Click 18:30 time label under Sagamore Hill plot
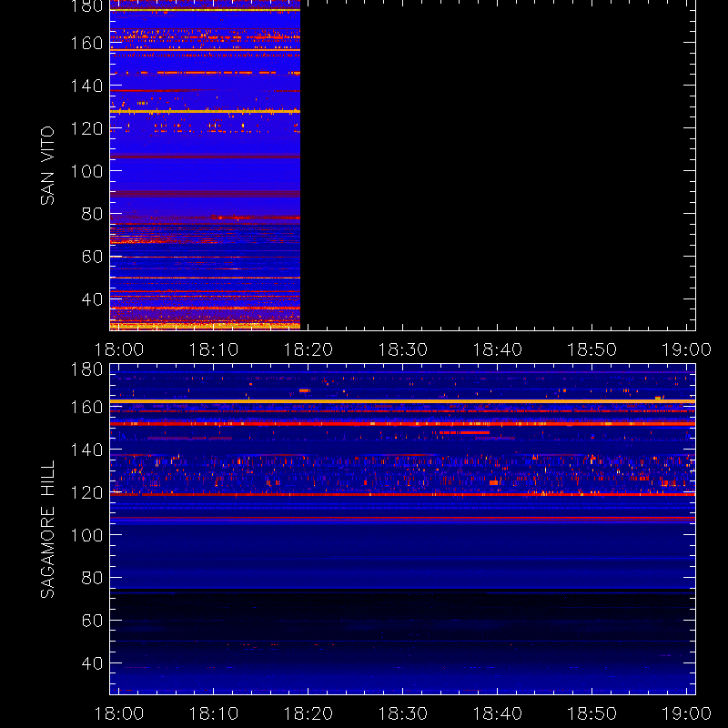This screenshot has width=728, height=728. click(x=402, y=713)
